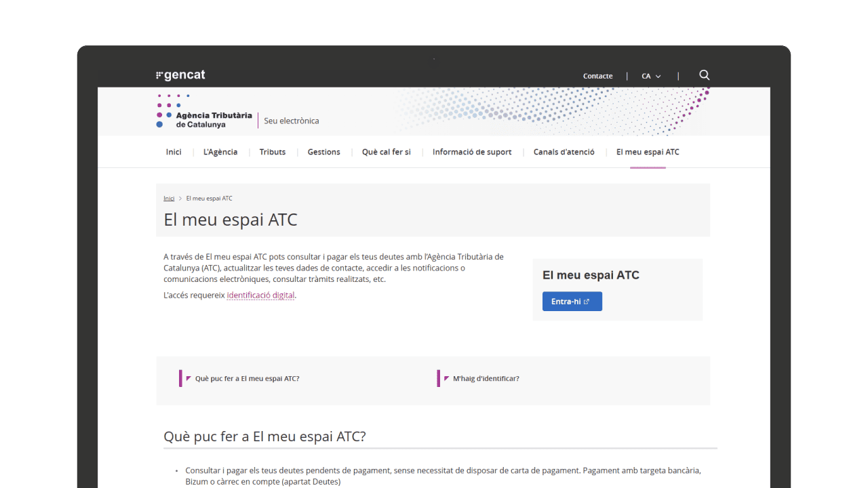Screen dimensions: 868x488
Task: Open the "identificació digital" link
Action: [x=261, y=295]
